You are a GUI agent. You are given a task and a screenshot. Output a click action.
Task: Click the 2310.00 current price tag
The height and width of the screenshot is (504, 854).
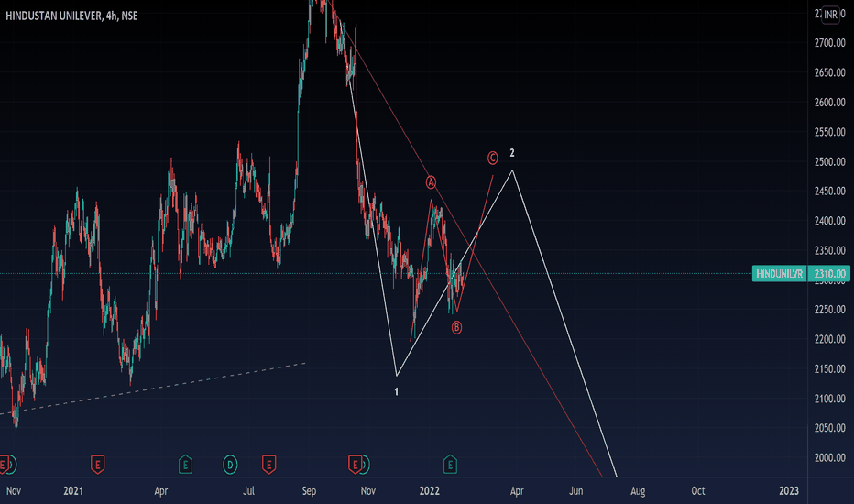pyautogui.click(x=829, y=273)
